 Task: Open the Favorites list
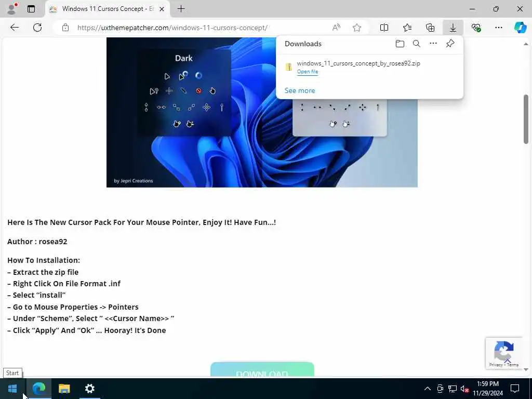pyautogui.click(x=407, y=28)
